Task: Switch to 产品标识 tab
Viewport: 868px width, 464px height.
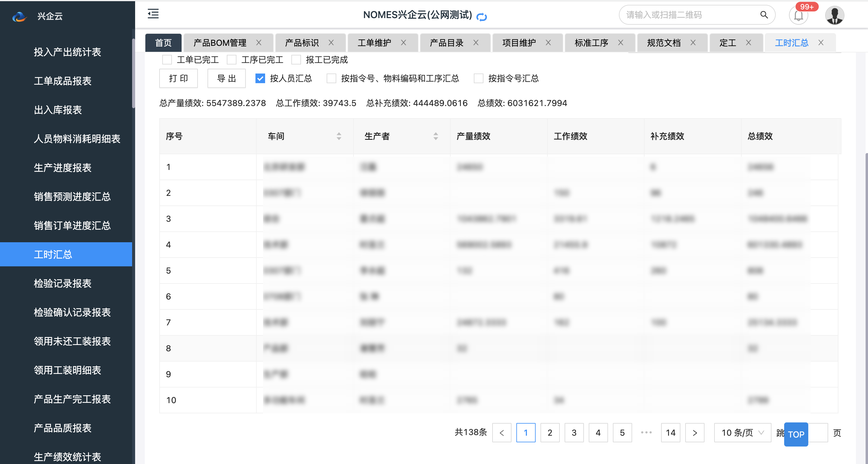Action: tap(302, 43)
